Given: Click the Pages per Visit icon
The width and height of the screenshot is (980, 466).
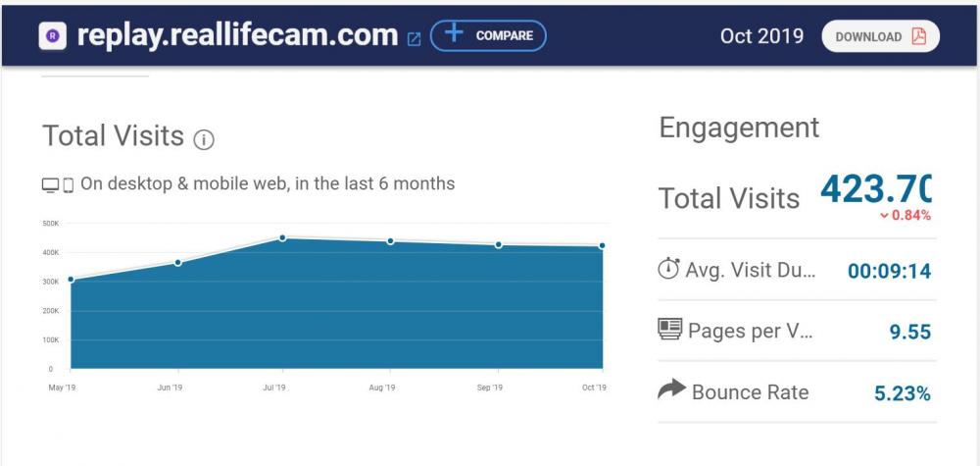Looking at the screenshot, I should (669, 331).
